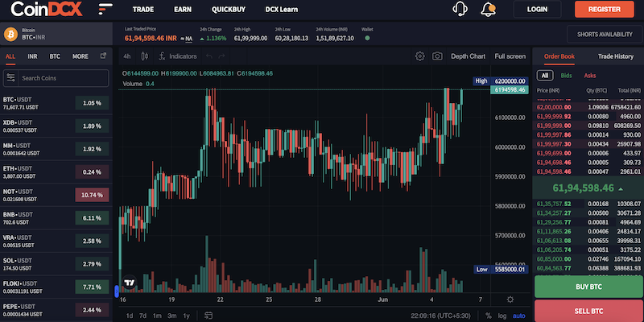
Task: Click the LOGIN button
Action: (537, 9)
